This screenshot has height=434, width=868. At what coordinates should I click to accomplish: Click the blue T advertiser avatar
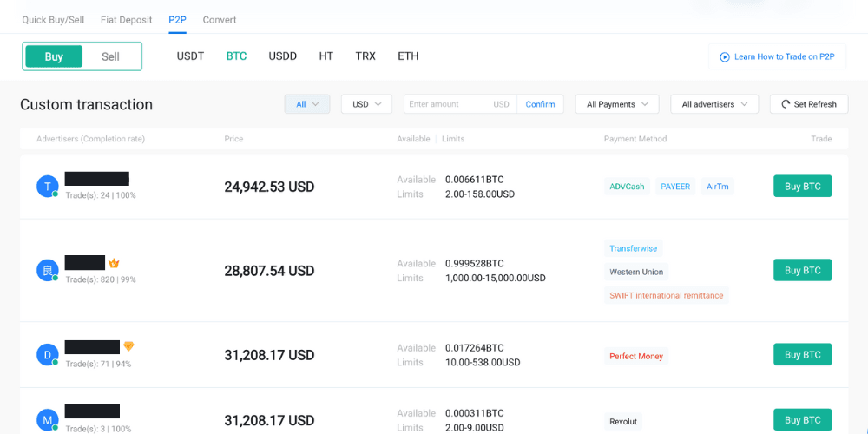(47, 186)
